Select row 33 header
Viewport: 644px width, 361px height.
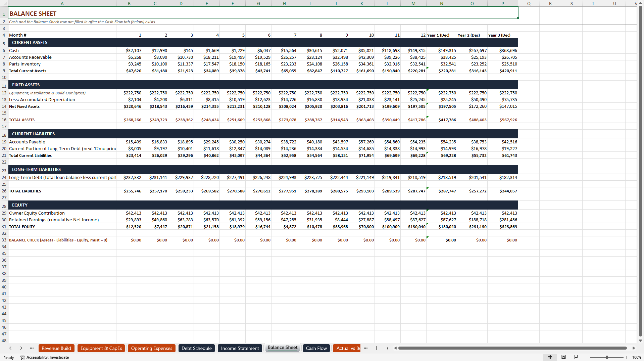(4, 240)
